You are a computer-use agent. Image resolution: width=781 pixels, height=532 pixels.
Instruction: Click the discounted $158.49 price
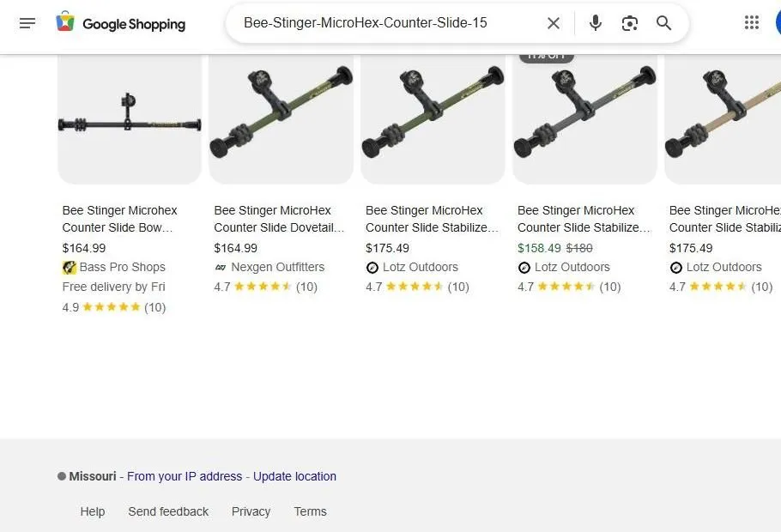tap(539, 248)
